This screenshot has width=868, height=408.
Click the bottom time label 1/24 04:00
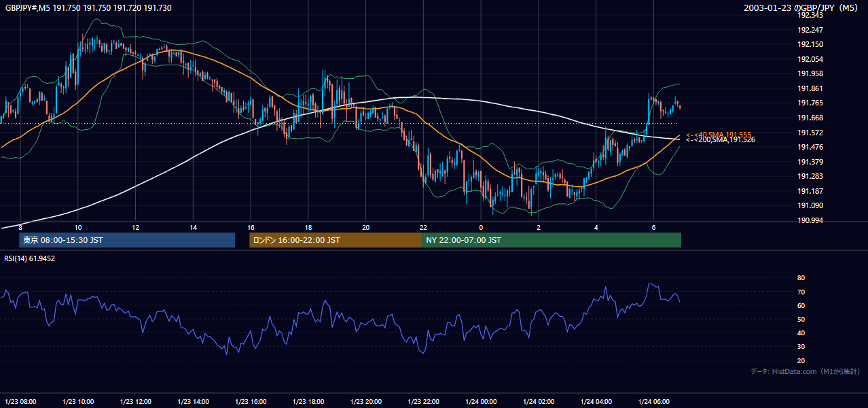596,402
